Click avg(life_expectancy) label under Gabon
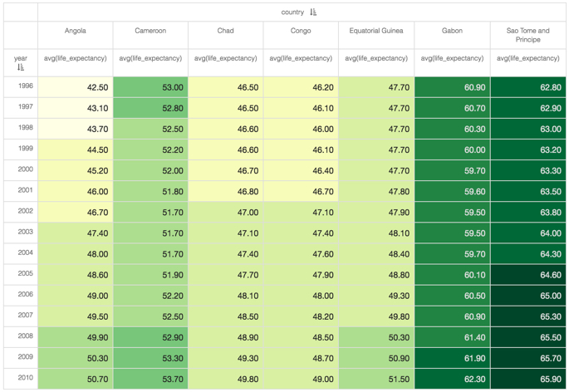 tap(452, 59)
